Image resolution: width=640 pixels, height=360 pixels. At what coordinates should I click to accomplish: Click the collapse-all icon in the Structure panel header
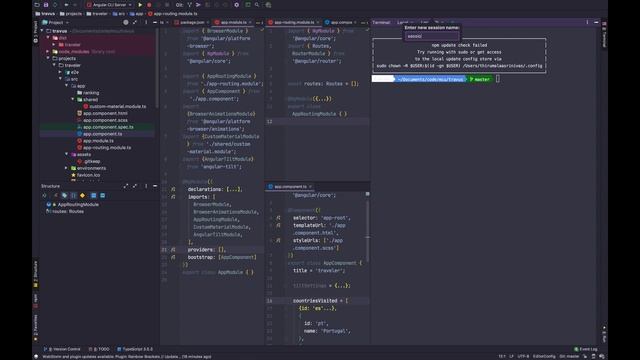pos(135,186)
